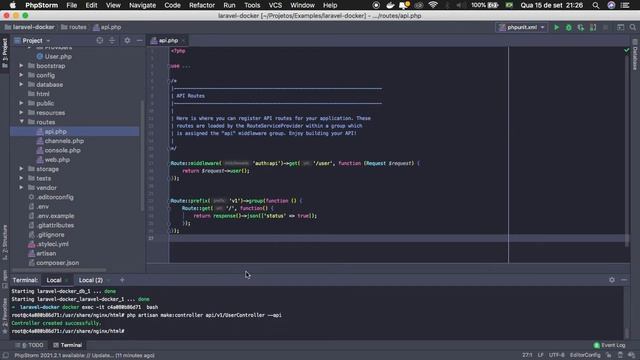Open the VCS menu
The width and height of the screenshot is (640, 360).
point(275,5)
